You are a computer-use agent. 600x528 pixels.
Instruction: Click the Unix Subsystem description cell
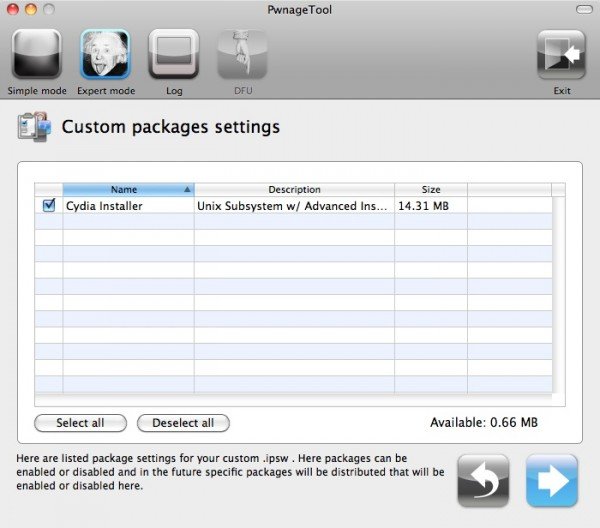click(x=292, y=206)
